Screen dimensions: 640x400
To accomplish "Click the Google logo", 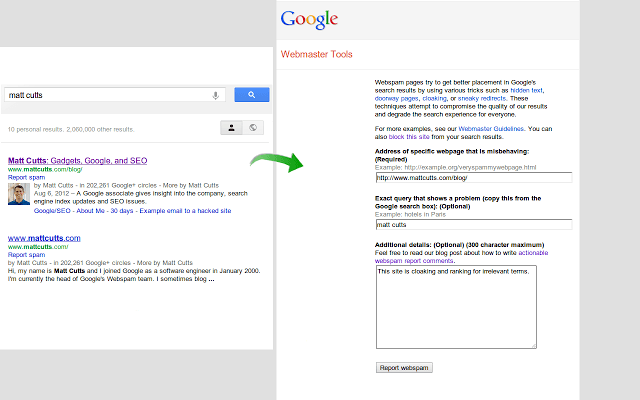I will click(x=309, y=20).
